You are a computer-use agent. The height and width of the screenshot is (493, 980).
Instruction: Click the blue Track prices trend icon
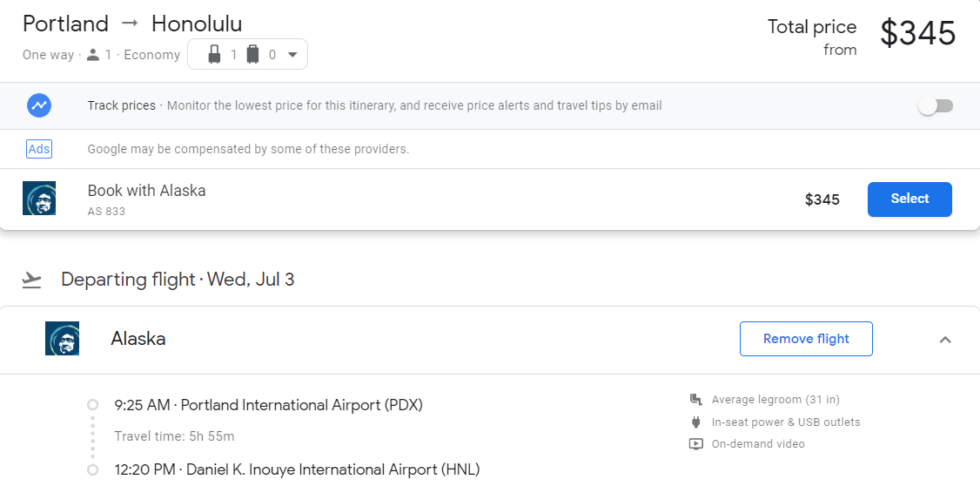click(39, 105)
